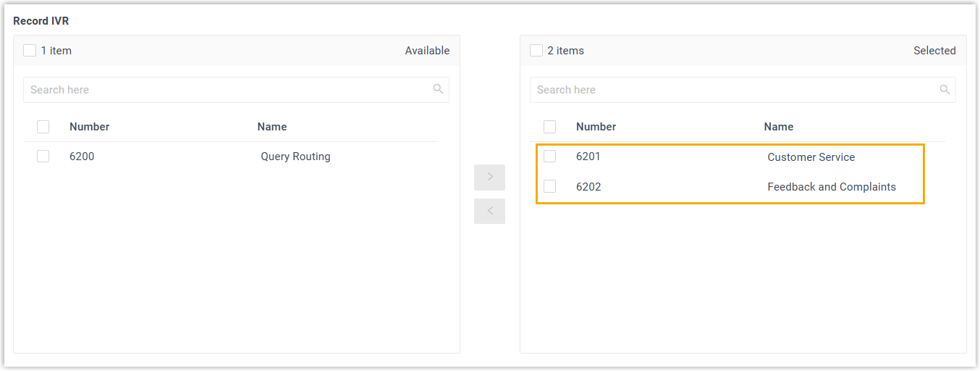Image resolution: width=980 pixels, height=371 pixels.
Task: Select the Customer Service row name
Action: [x=811, y=157]
